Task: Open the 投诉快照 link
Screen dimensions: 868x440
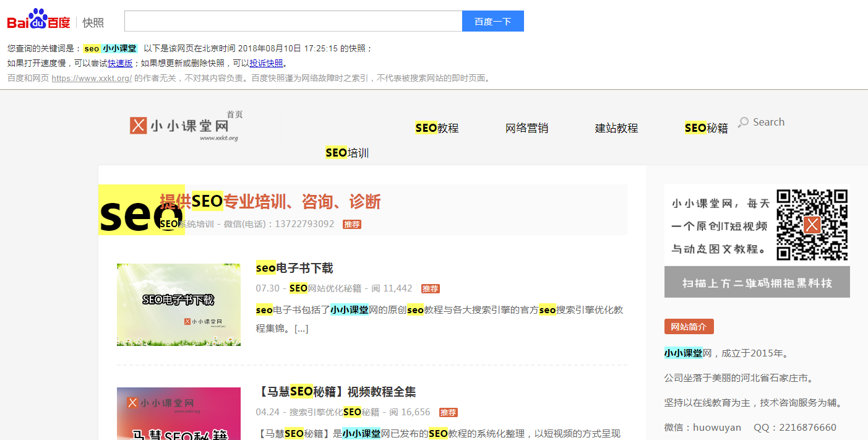Action: pyautogui.click(x=266, y=63)
